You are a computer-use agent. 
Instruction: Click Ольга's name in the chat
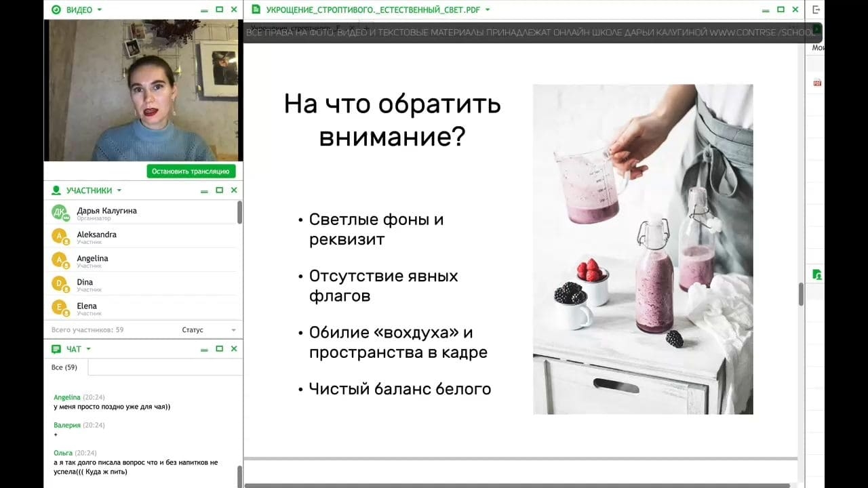tap(63, 453)
